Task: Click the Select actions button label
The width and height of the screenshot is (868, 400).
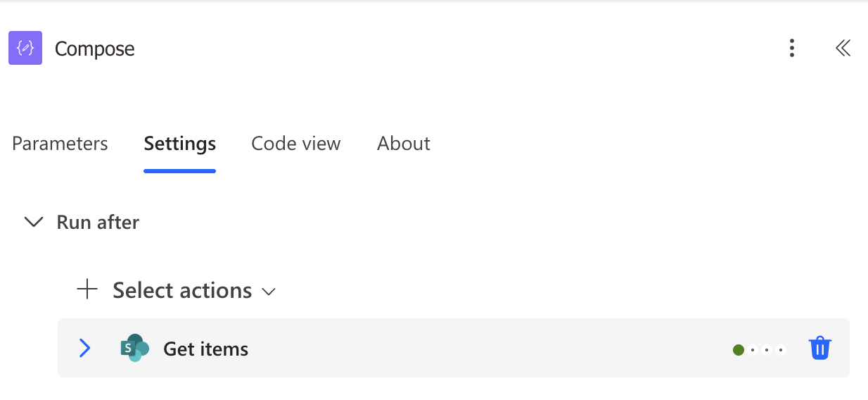Action: click(182, 290)
